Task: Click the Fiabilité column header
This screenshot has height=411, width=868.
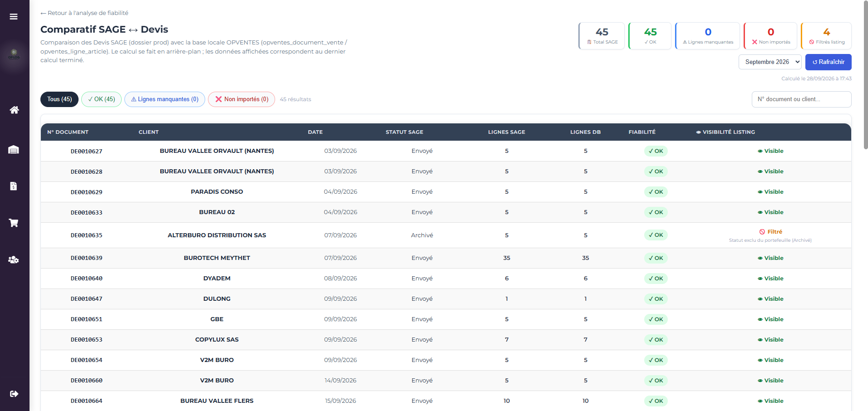Action: [x=642, y=132]
